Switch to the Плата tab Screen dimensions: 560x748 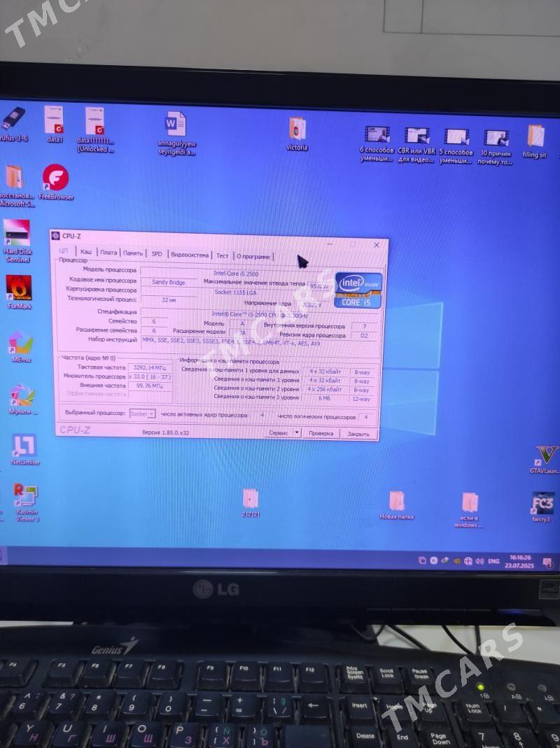(108, 253)
